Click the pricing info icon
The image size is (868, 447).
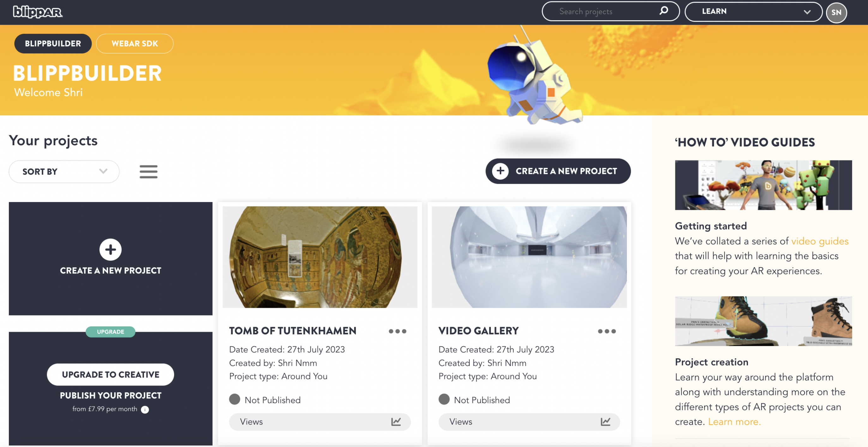(145, 409)
